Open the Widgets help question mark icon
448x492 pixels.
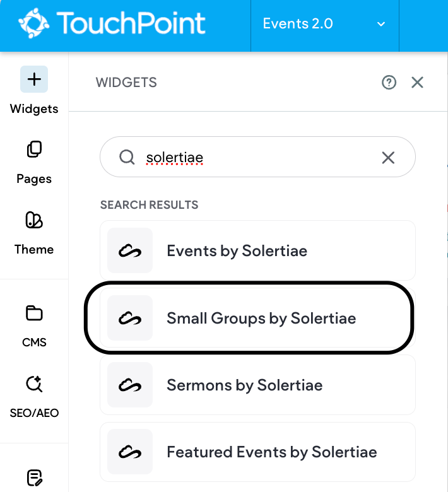click(389, 82)
